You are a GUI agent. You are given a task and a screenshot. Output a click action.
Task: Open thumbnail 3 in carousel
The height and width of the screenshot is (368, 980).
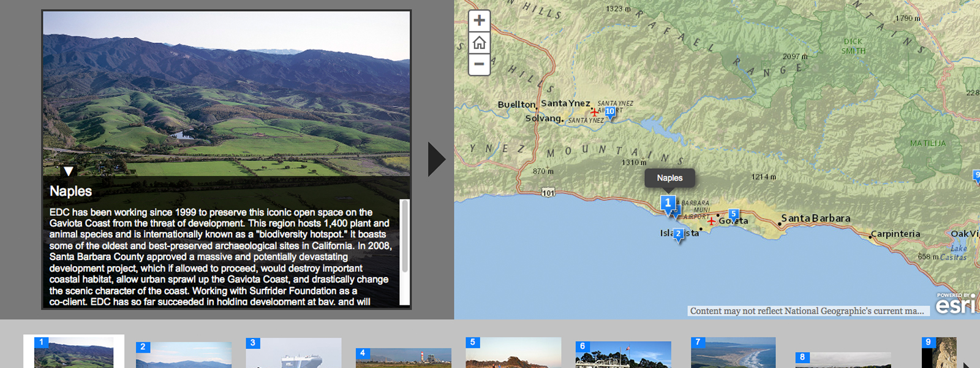[293, 353]
